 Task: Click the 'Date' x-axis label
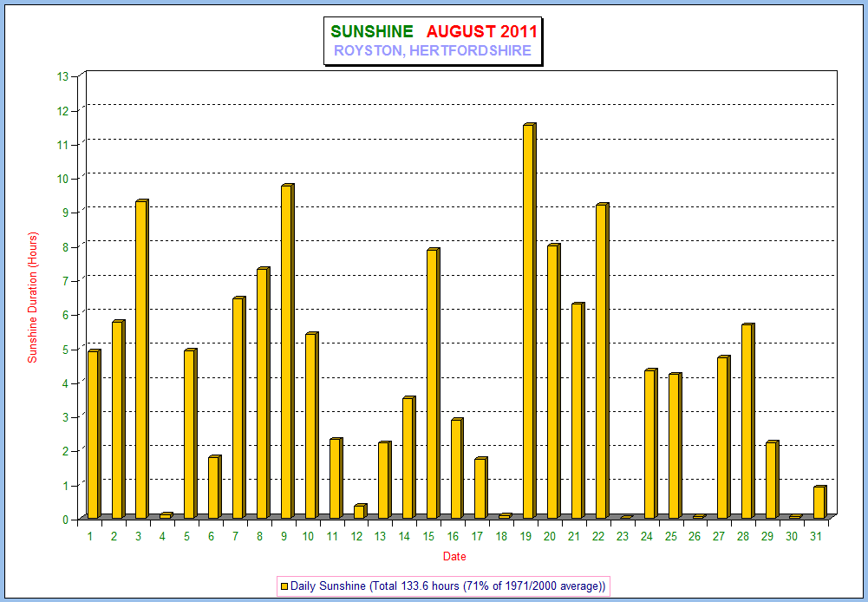click(x=454, y=557)
